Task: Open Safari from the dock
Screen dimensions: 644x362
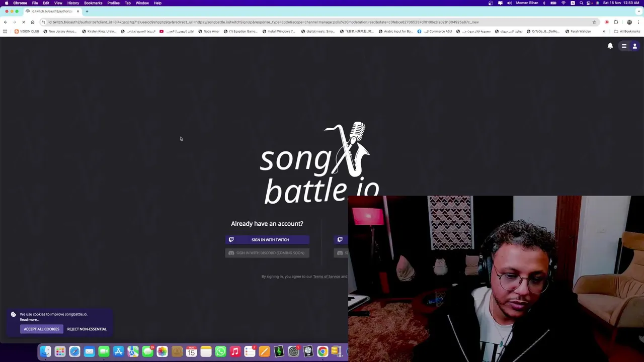Action: [x=74, y=351]
